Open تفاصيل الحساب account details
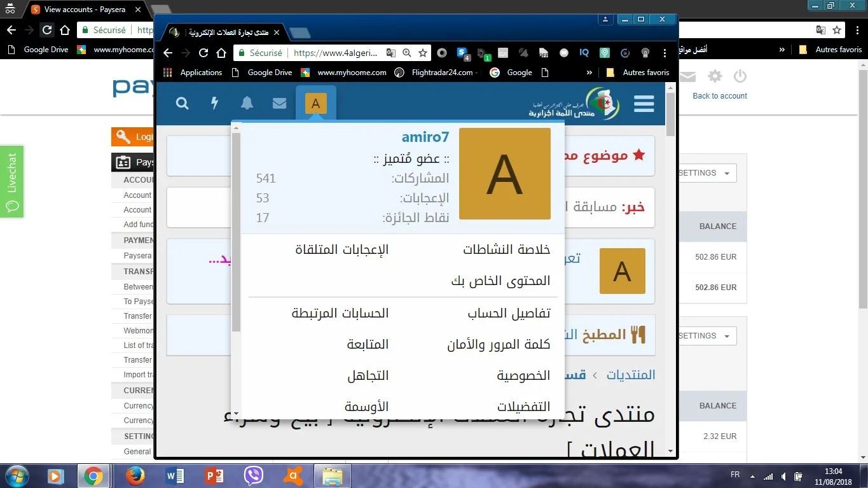This screenshot has height=488, width=868. pos(509,313)
